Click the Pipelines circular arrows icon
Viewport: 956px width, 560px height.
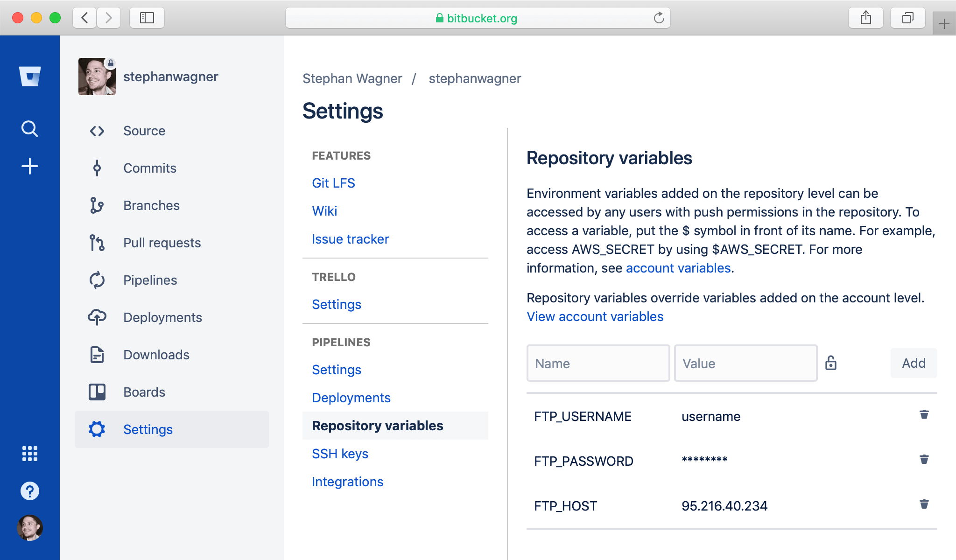tap(97, 280)
